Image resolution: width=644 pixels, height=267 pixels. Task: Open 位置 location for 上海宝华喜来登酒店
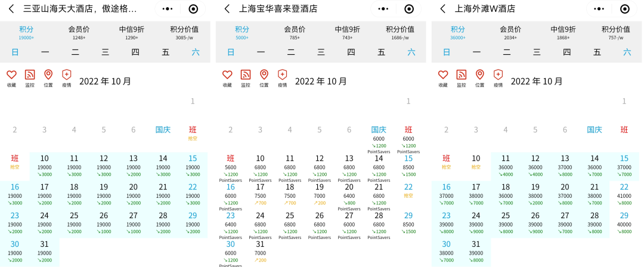(x=264, y=78)
